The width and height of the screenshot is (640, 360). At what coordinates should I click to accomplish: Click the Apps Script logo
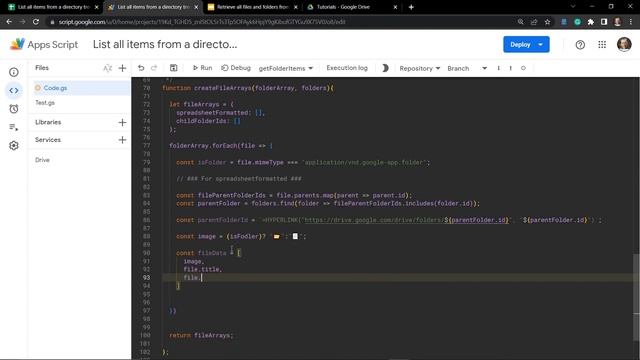44,44
